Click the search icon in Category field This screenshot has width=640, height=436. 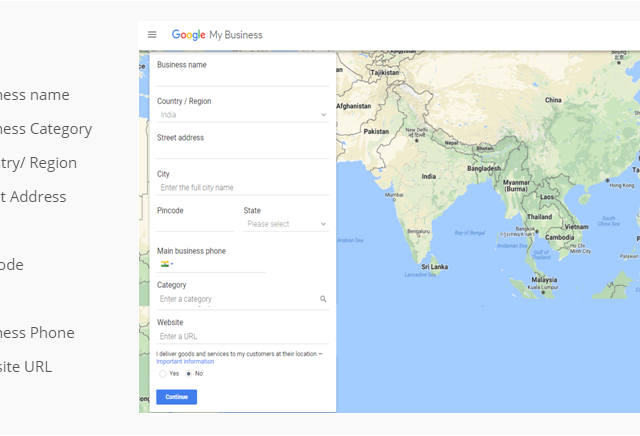[323, 299]
